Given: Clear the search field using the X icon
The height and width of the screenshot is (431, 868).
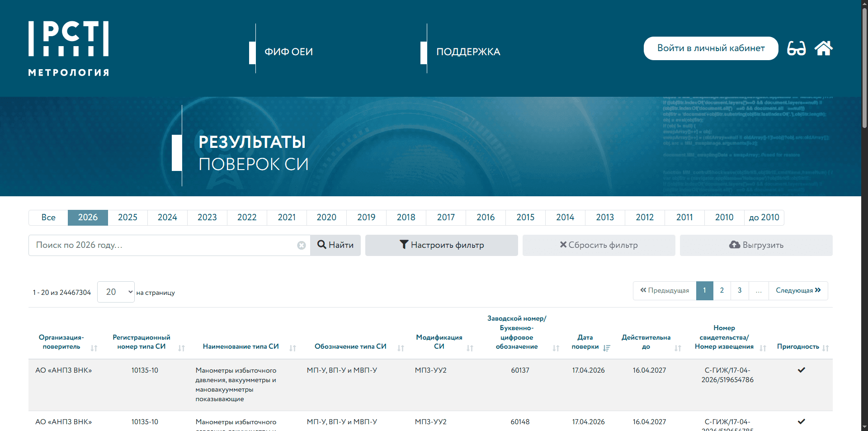Looking at the screenshot, I should pyautogui.click(x=302, y=245).
